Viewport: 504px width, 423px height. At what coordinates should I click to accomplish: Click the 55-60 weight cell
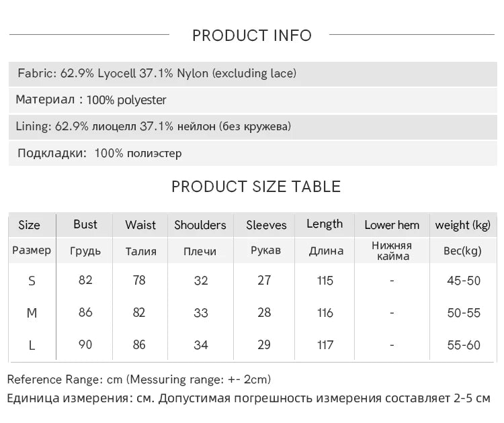point(464,345)
